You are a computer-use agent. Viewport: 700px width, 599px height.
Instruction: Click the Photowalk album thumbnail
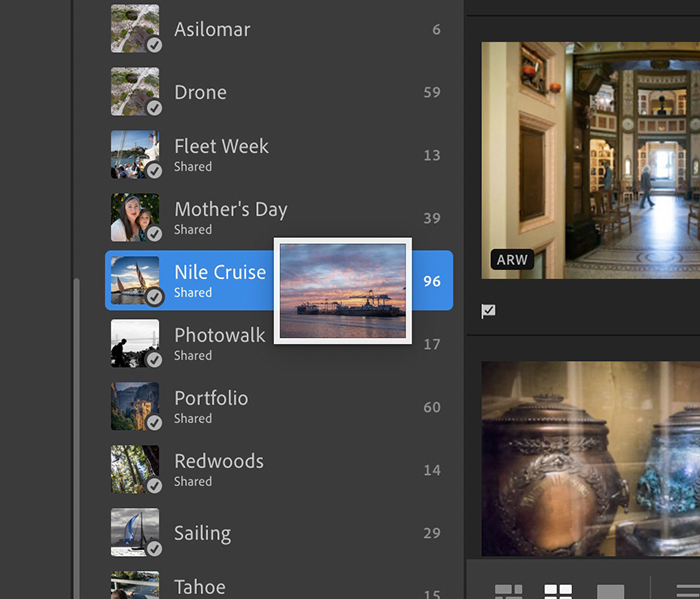tap(135, 343)
